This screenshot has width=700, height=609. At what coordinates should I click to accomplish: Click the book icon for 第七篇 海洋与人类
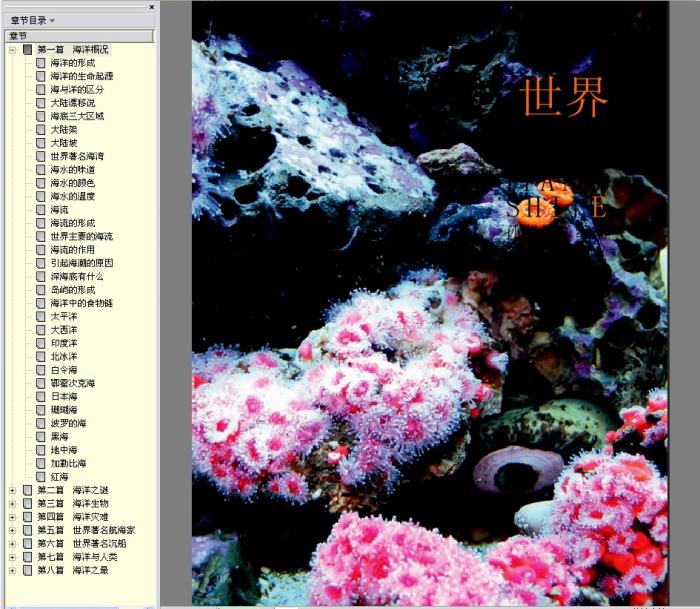coord(27,557)
